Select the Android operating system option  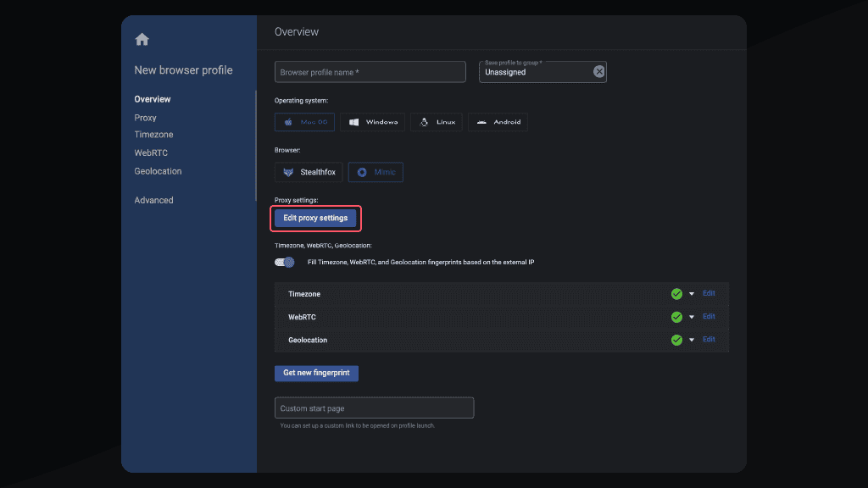tap(498, 122)
